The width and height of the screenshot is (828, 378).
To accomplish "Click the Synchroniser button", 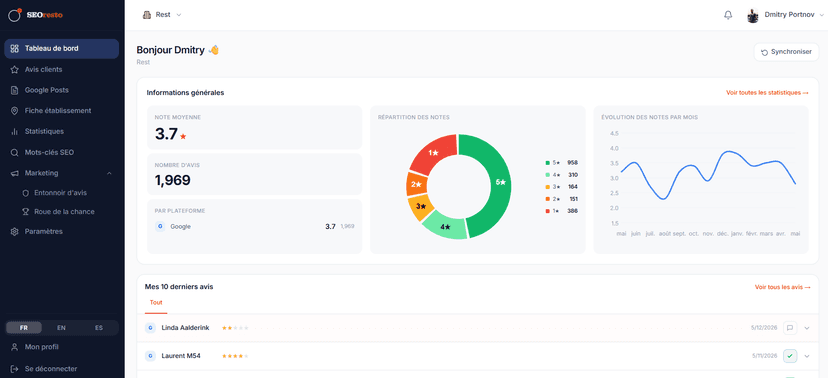I will click(786, 52).
